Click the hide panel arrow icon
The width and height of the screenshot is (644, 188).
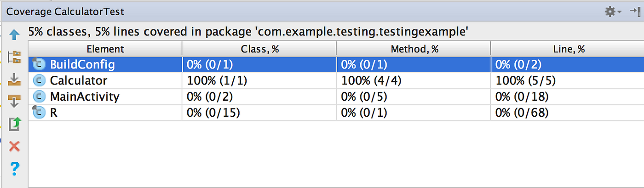(634, 12)
